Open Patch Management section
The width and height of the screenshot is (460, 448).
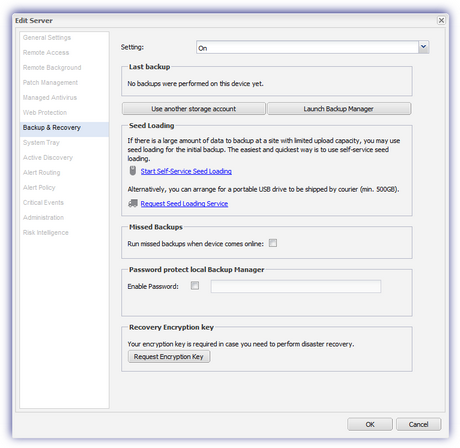point(50,83)
